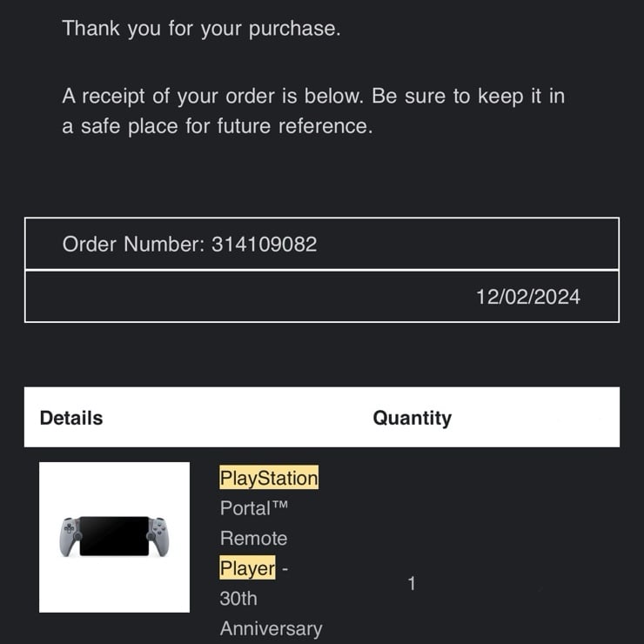The image size is (644, 644).
Task: Click the quantity value "1"
Action: tap(412, 584)
